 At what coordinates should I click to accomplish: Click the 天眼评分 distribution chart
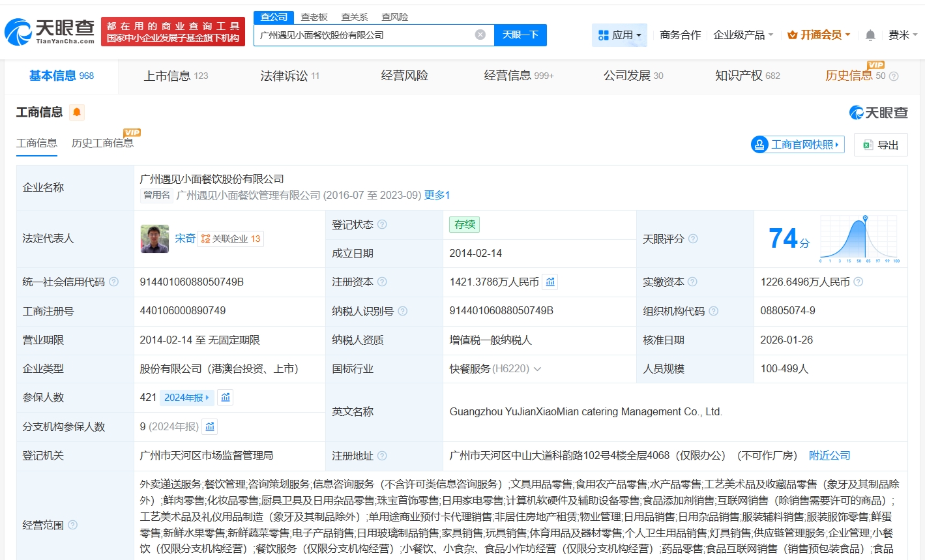point(860,239)
